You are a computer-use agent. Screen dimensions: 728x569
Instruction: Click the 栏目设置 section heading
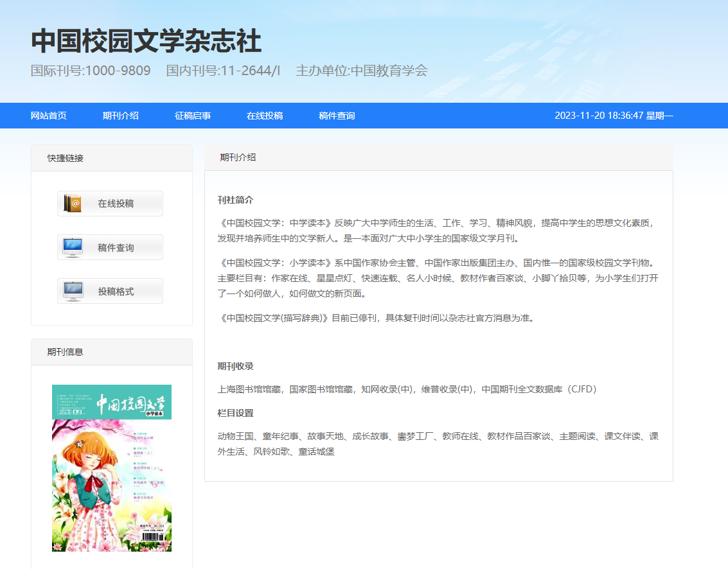(235, 413)
